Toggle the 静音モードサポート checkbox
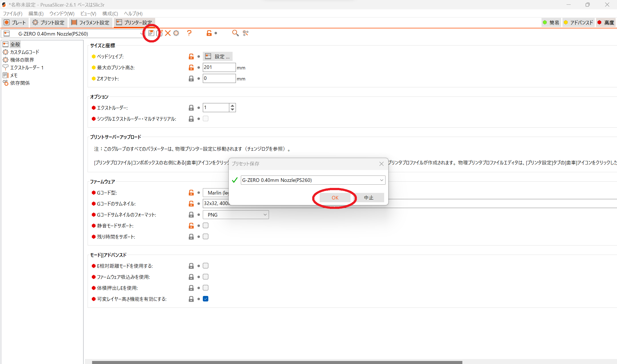This screenshot has height=364, width=617. point(206,225)
